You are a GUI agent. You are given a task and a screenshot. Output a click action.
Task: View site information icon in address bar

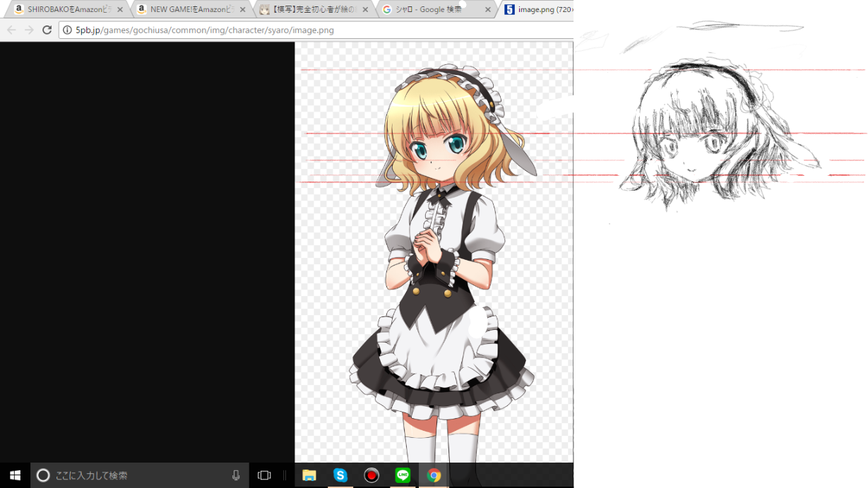[x=68, y=30]
